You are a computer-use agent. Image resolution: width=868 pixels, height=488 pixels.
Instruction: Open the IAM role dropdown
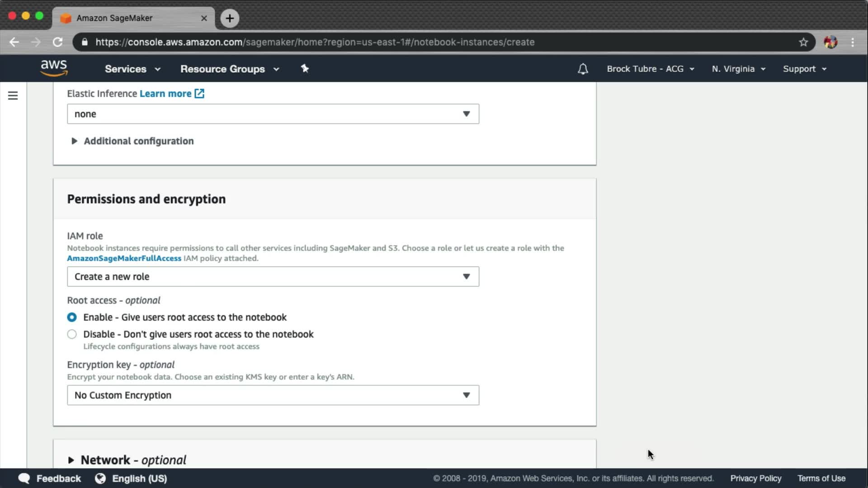(273, 277)
